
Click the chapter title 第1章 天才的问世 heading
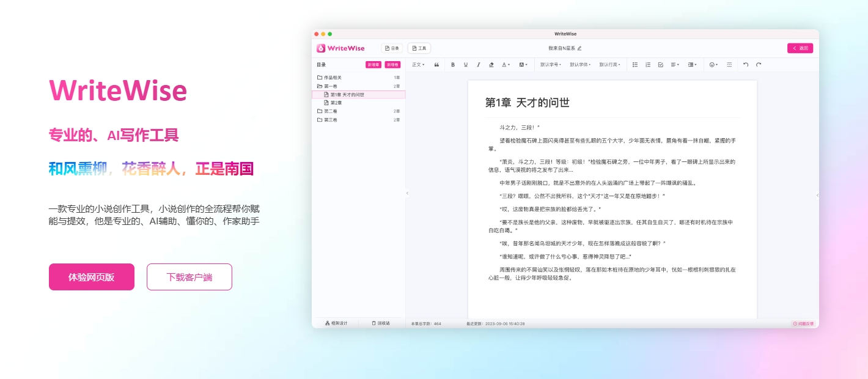[x=528, y=103]
